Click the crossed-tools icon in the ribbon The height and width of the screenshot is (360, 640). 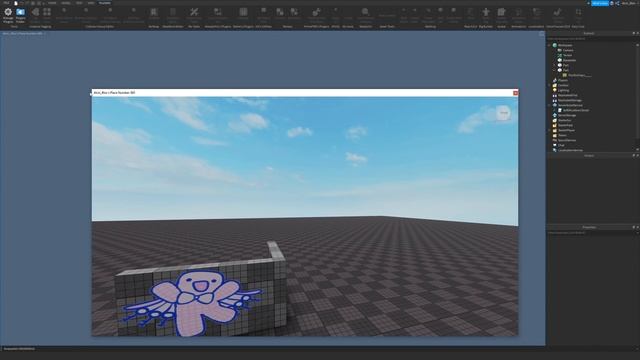coord(194,12)
